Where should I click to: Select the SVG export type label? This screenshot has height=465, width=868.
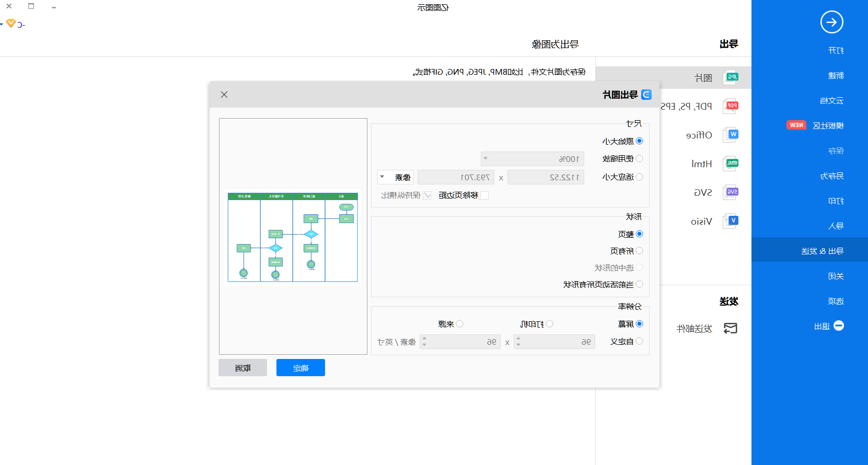pos(703,193)
